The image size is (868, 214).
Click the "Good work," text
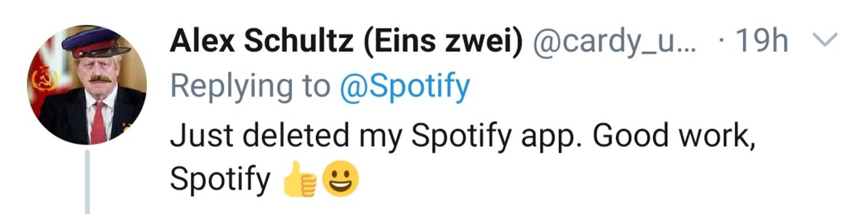coord(672,136)
